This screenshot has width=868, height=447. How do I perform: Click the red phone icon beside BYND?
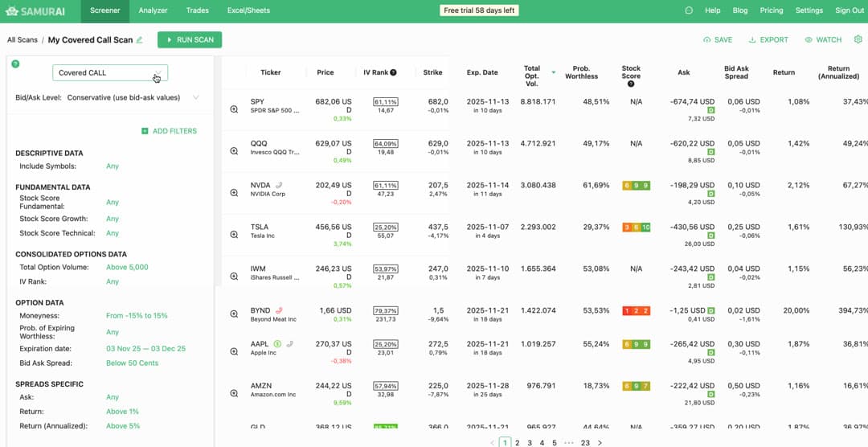(280, 310)
